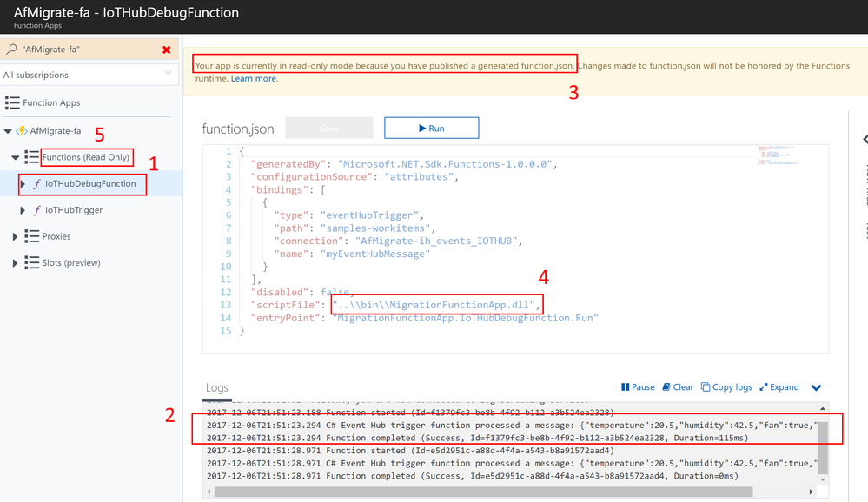Click the connection value AfMigrate-ih_events_IOTHUB
The height and width of the screenshot is (502, 868).
(436, 241)
